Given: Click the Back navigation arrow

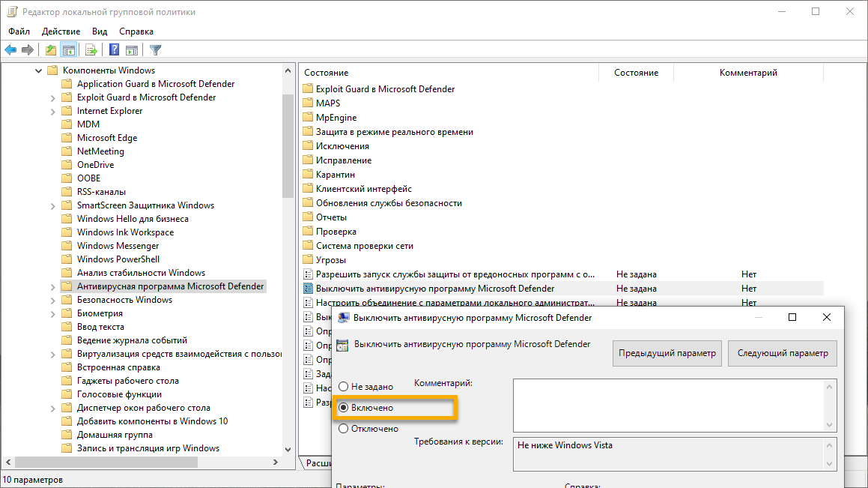Looking at the screenshot, I should click(10, 49).
